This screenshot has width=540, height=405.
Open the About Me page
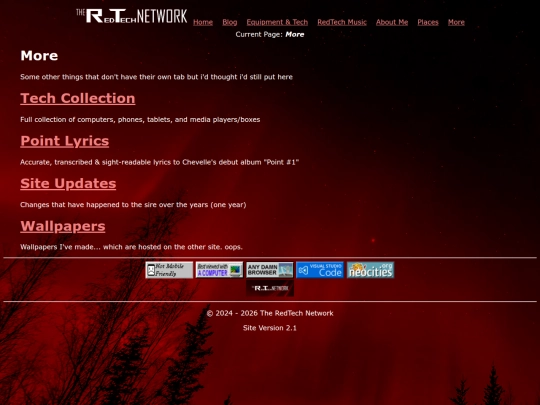pos(392,22)
